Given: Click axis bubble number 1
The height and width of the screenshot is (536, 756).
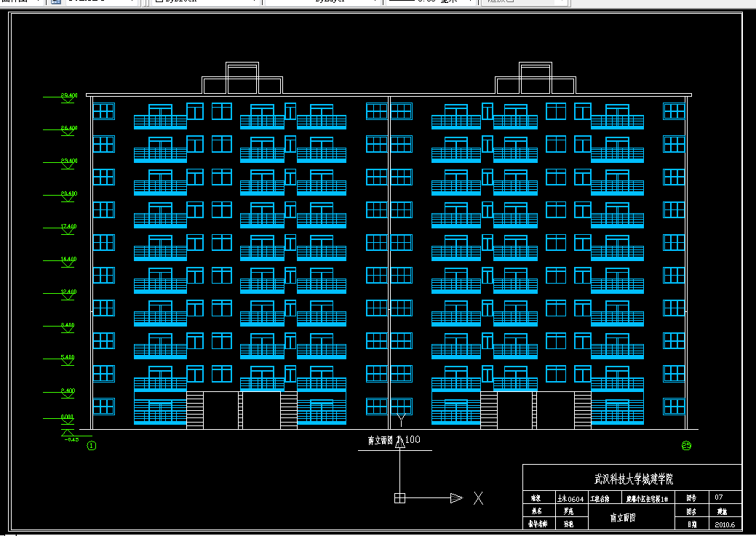Looking at the screenshot, I should pyautogui.click(x=91, y=446).
